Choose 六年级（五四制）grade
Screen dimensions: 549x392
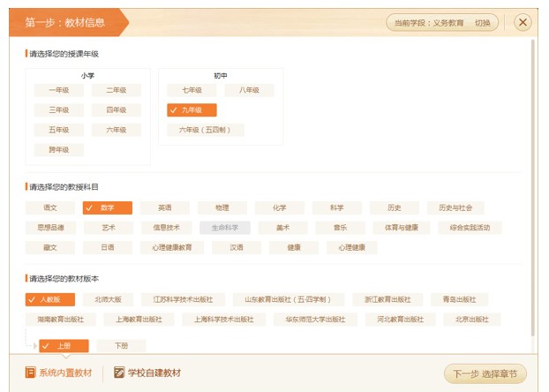click(x=205, y=130)
